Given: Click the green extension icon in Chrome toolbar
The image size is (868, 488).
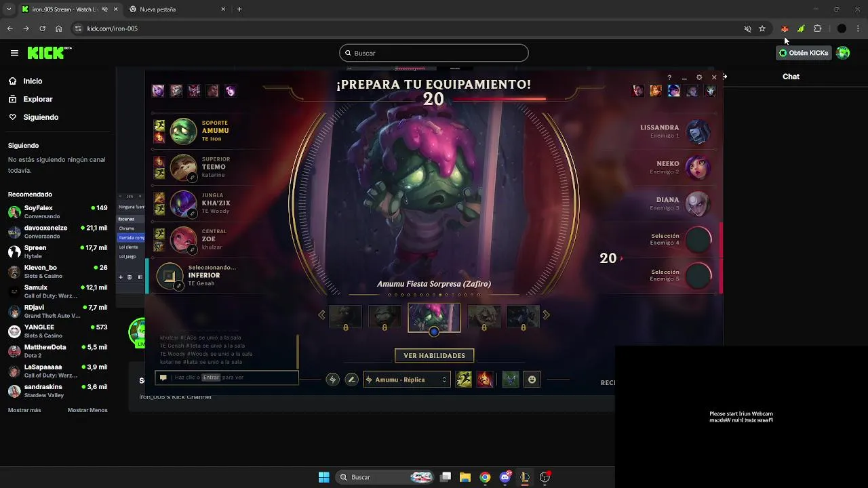Looking at the screenshot, I should (801, 28).
